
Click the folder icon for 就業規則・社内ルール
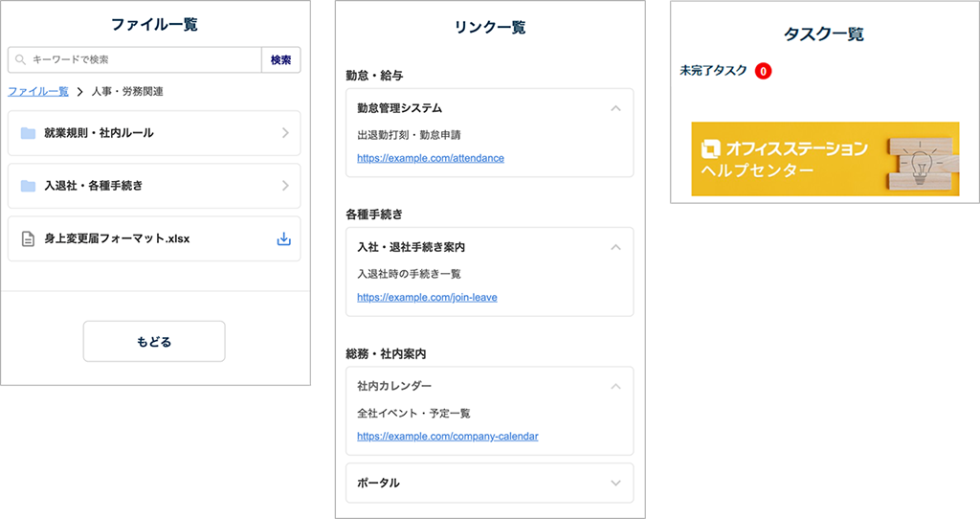click(x=28, y=133)
